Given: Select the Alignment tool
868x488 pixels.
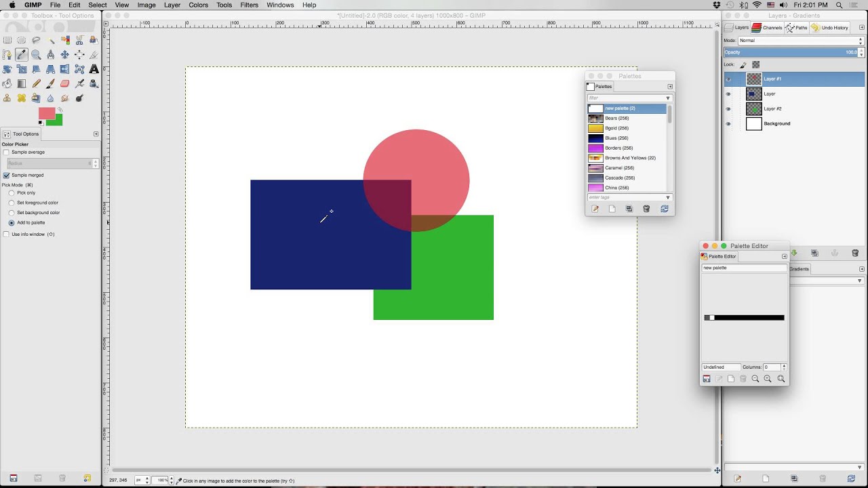Looking at the screenshot, I should coord(79,54).
